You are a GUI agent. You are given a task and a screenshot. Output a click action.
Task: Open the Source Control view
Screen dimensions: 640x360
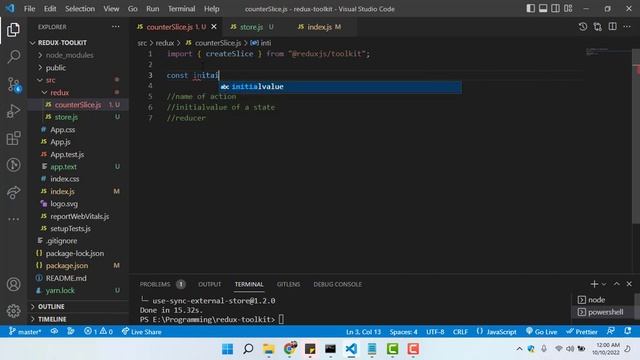coord(13,84)
